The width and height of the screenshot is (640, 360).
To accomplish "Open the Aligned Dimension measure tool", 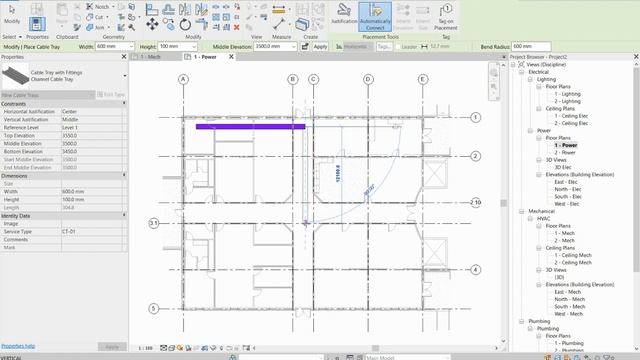I will point(279,10).
